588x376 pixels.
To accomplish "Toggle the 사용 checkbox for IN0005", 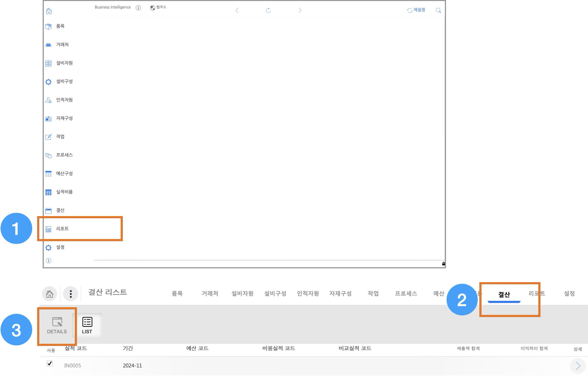I will coord(50,363).
